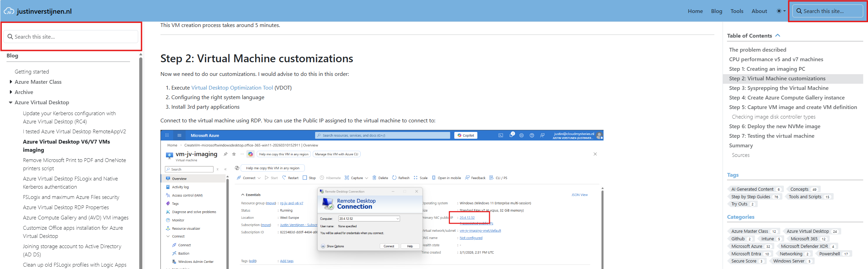Viewport: 868px width, 269px height.
Task: Select the Powershell category badge
Action: [829, 254]
